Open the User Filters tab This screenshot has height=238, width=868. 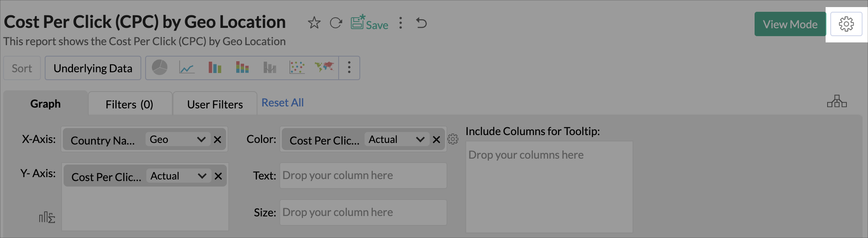point(215,104)
